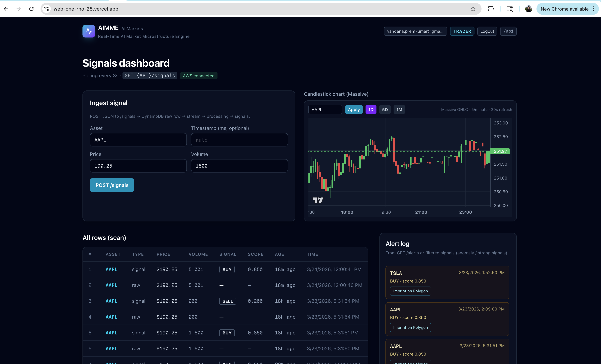Select the 1D chart range
This screenshot has width=601, height=364.
(371, 110)
